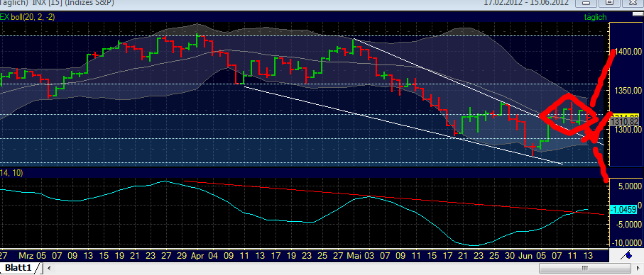Click the Jun 05 date label
Screen dimensions: 644x275
[x=533, y=255]
